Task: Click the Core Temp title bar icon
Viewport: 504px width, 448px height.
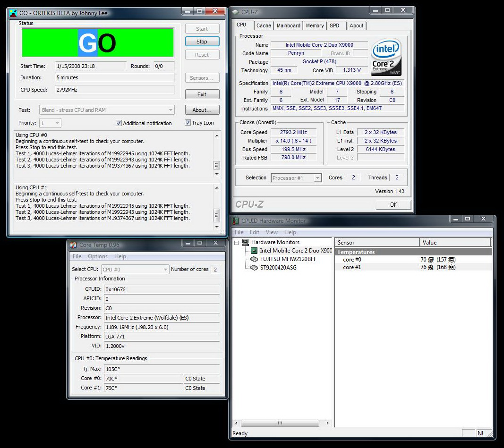Action: tap(73, 245)
